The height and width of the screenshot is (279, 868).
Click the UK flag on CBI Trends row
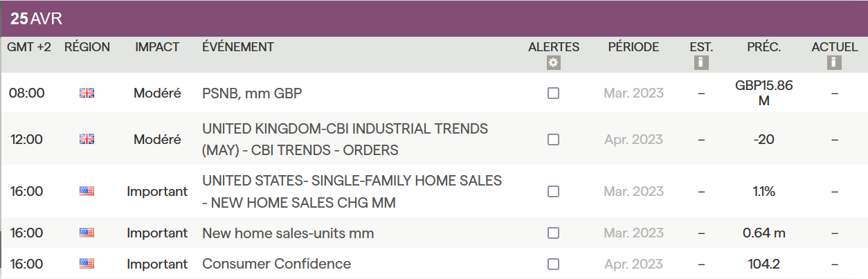pos(87,139)
